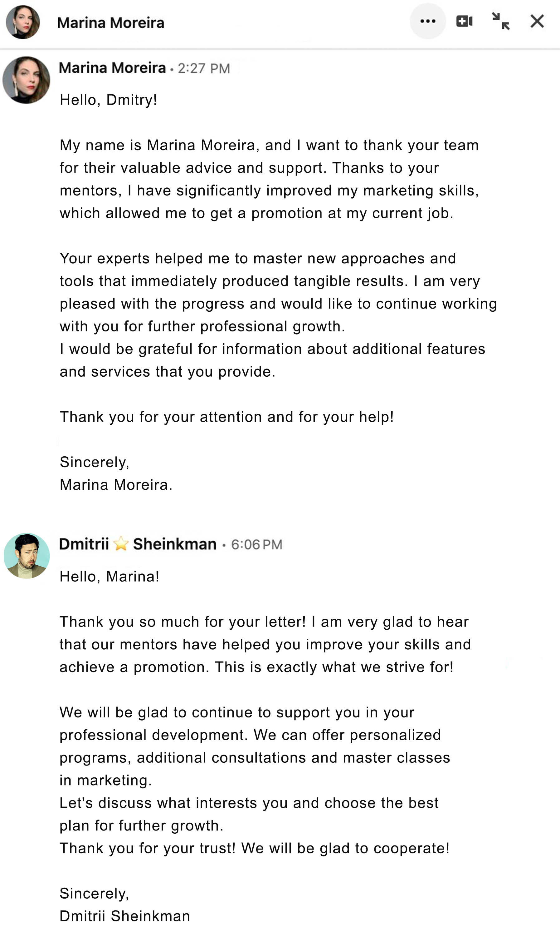Click the 2:27 PM message timestamp
This screenshot has width=560, height=937.
(204, 68)
